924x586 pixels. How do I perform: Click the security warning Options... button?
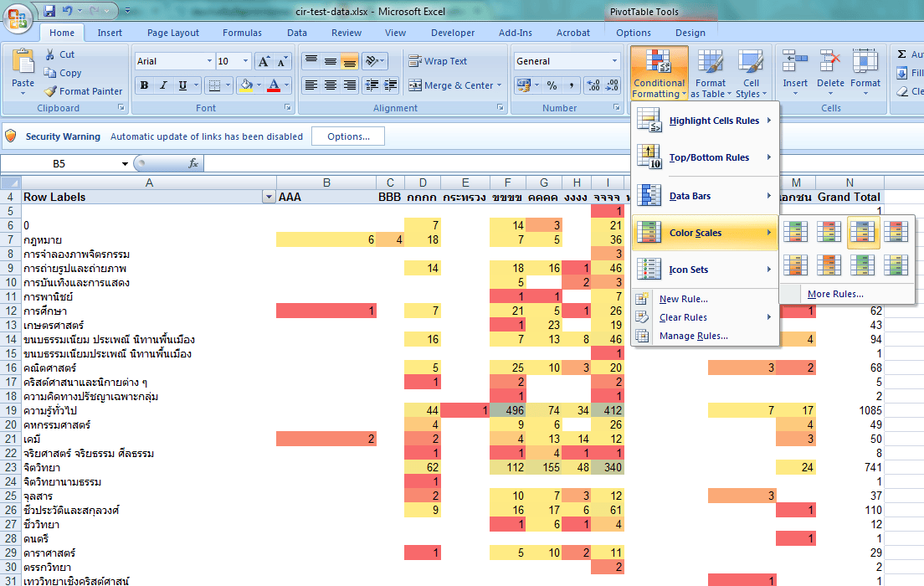pyautogui.click(x=348, y=136)
